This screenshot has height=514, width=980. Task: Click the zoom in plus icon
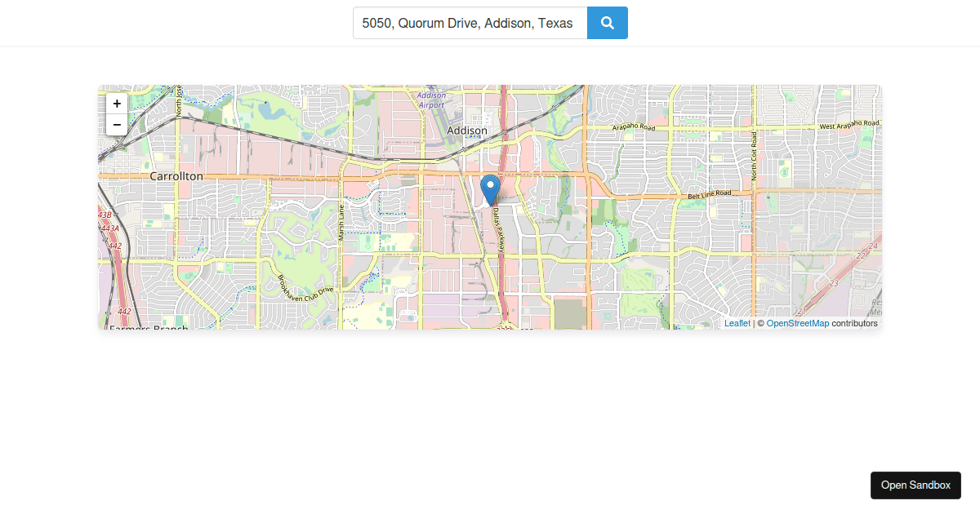(117, 104)
